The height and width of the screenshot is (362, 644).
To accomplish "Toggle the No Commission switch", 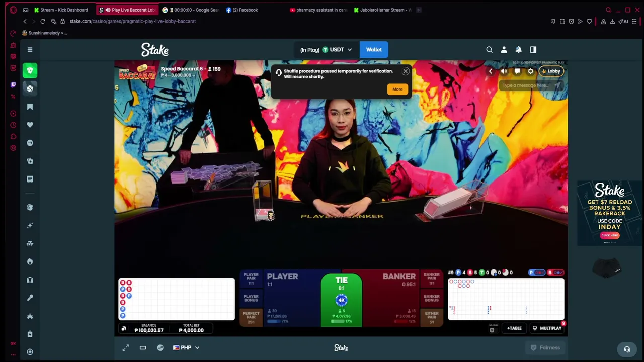I will click(x=492, y=329).
